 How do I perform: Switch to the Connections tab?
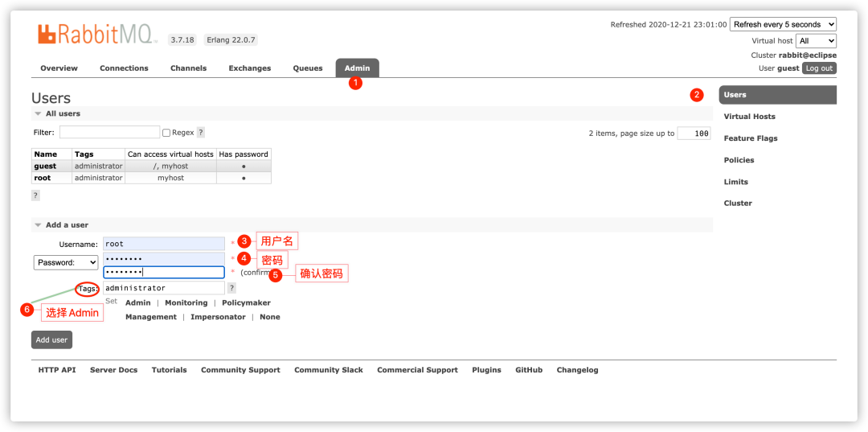pos(124,68)
